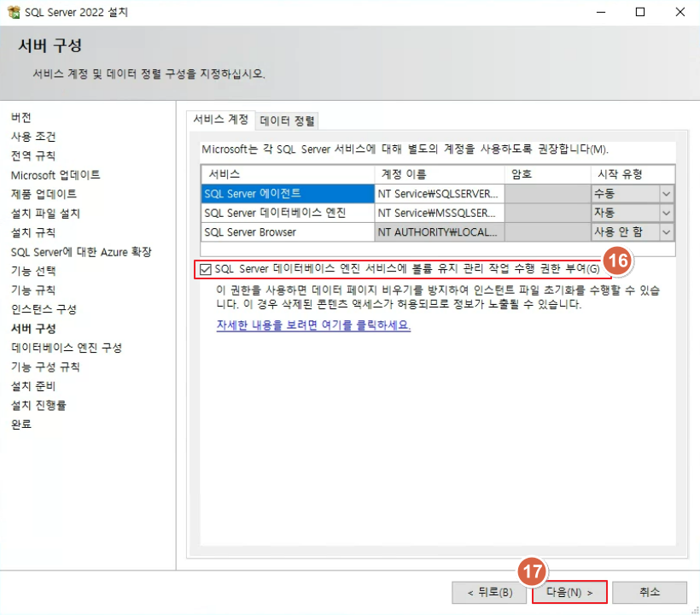This screenshot has height=615, width=700.
Task: Click password cell in SQL Server 데이터베이스 엔진 row
Action: point(548,213)
